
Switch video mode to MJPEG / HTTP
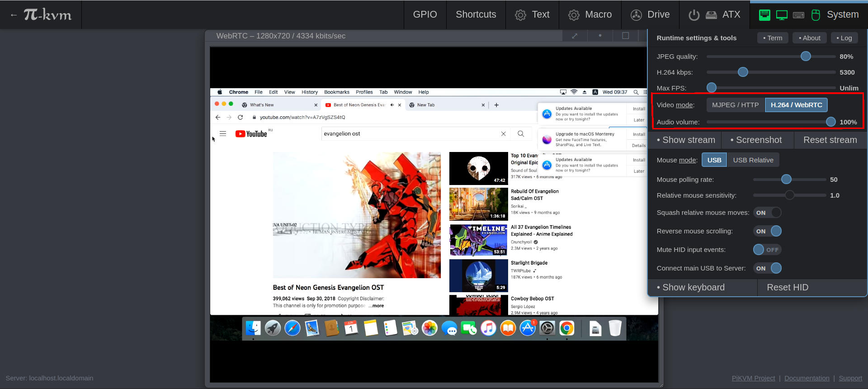735,105
